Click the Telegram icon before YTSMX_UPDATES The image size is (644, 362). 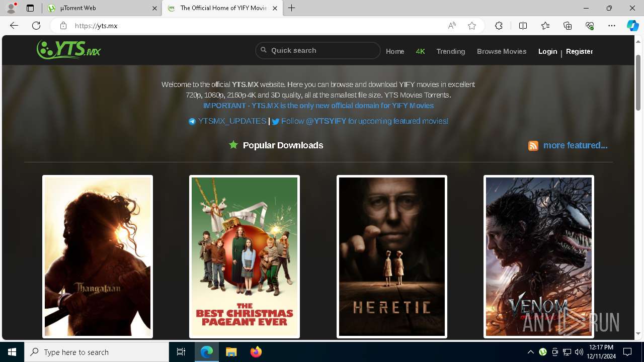tap(192, 122)
